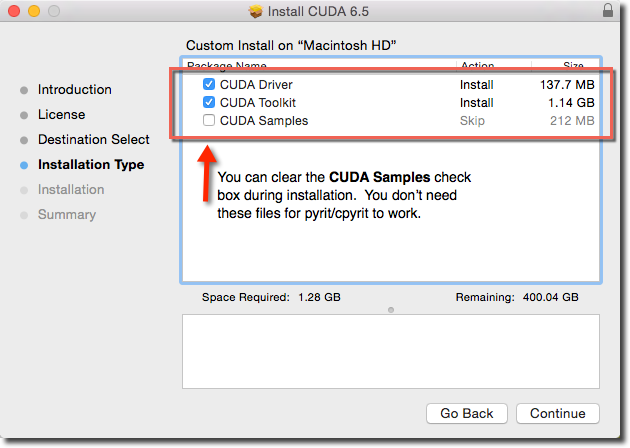
Task: Click the Space Required 1.28 GB value
Action: pos(319,297)
